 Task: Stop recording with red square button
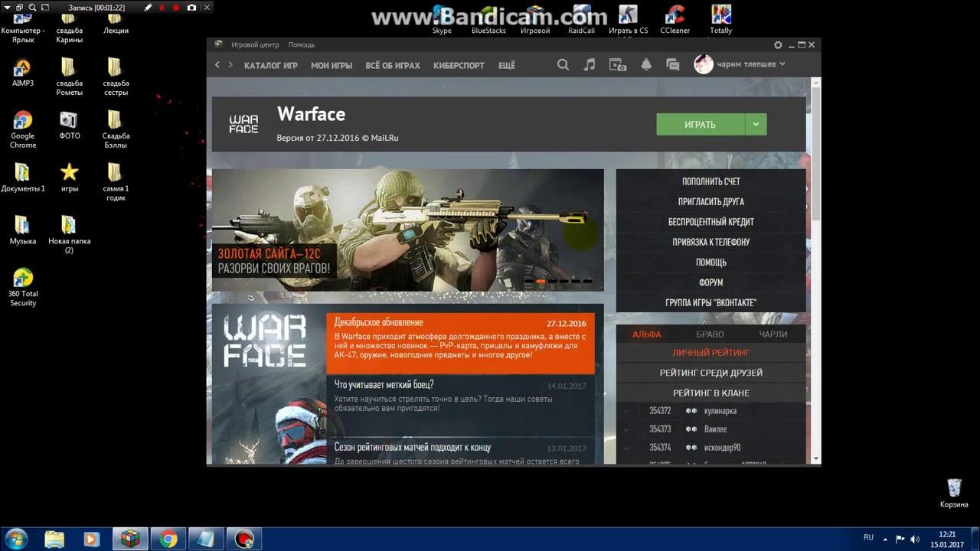coord(176,7)
